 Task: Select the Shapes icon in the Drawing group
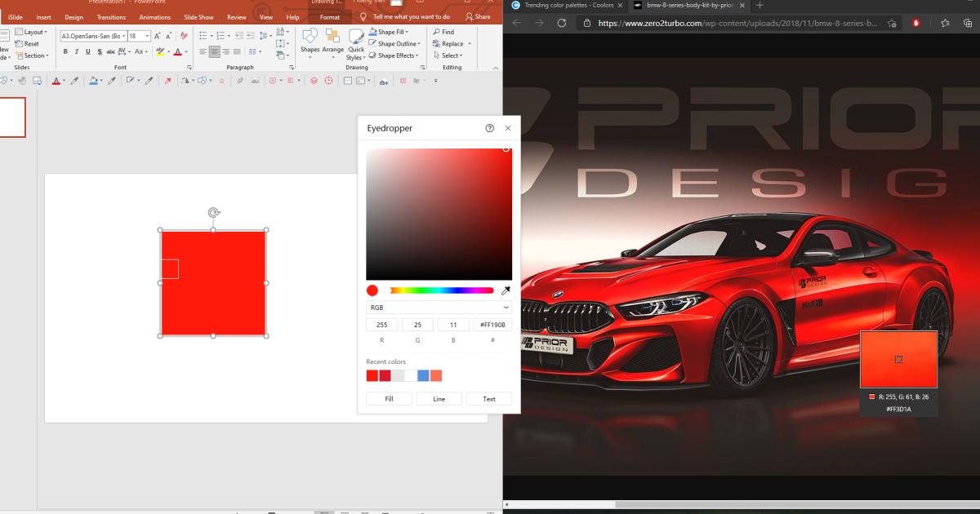tap(310, 41)
